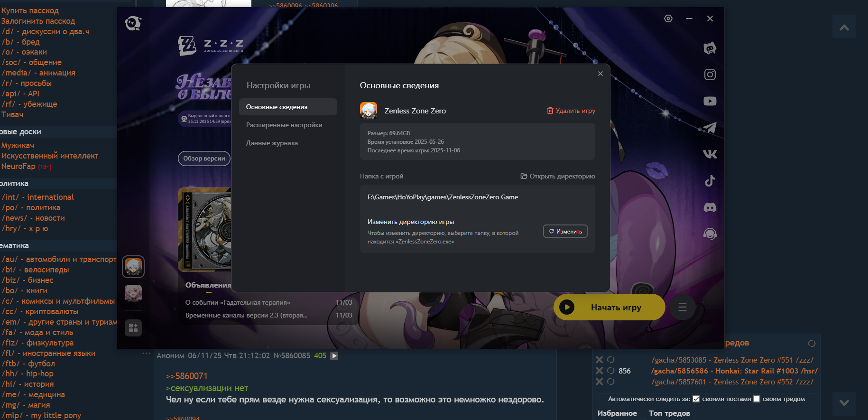Image resolution: width=868 pixels, height=420 pixels.
Task: Launch the game with Начать игру
Action: 609,307
